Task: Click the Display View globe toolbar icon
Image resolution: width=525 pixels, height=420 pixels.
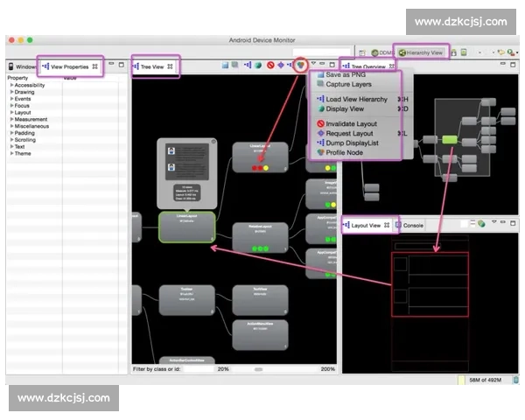Action: pyautogui.click(x=258, y=65)
